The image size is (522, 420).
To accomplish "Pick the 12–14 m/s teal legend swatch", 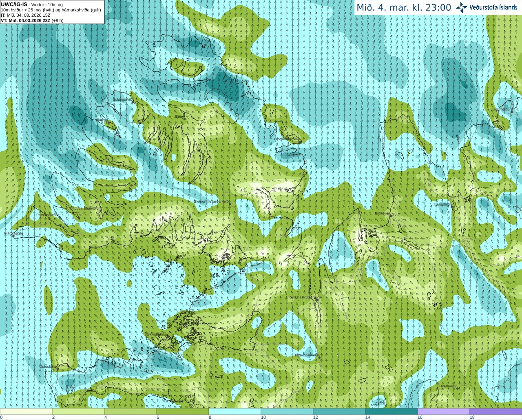I will pos(339,411).
